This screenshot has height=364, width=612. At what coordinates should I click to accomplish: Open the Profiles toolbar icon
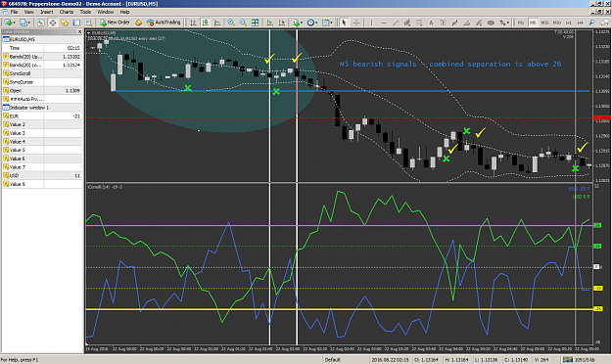24,23
